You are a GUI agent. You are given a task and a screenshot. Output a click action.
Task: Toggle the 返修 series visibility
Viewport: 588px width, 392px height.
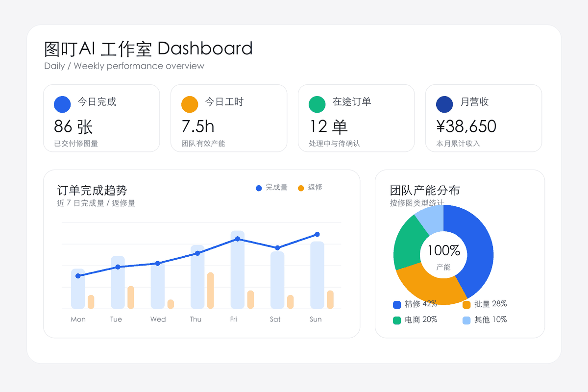point(311,188)
